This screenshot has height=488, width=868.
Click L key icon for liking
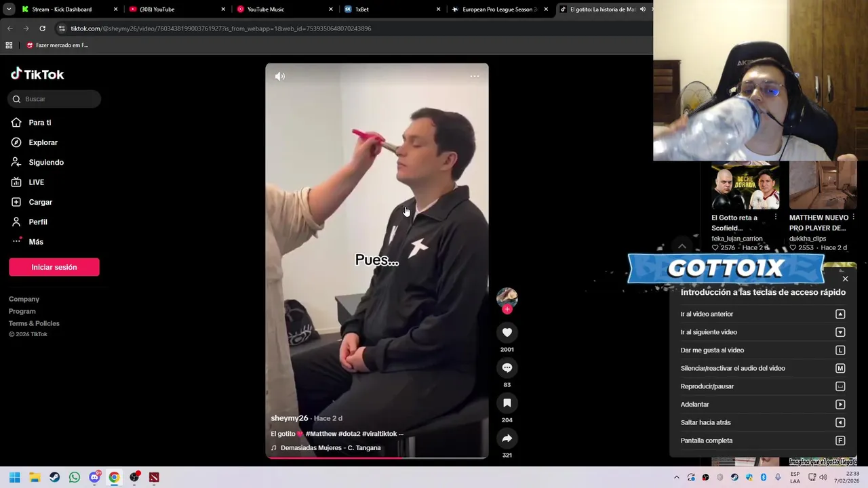tap(840, 350)
